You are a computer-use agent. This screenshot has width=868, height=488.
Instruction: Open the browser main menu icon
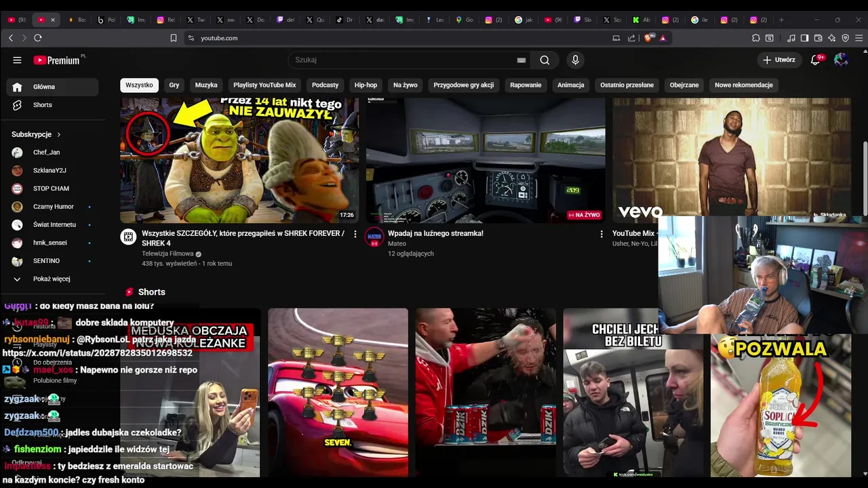coord(859,38)
